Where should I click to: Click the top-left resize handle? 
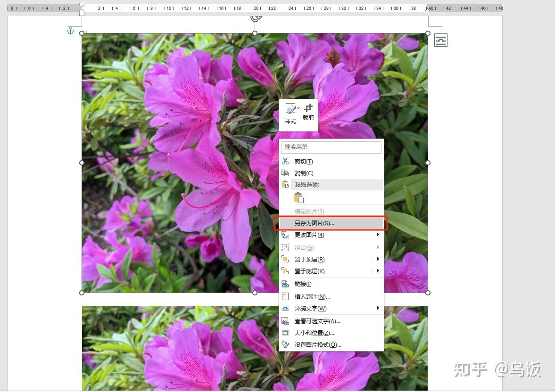tap(82, 33)
